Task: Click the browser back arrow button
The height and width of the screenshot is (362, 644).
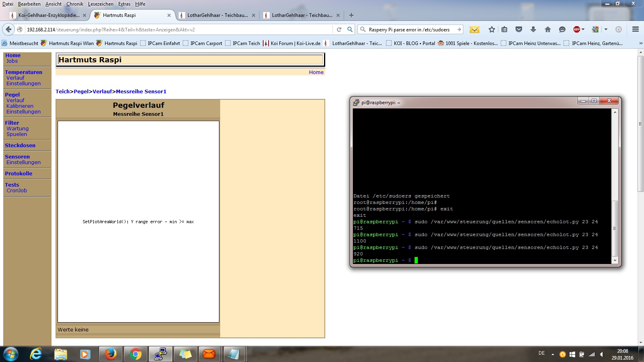Action: 8,29
